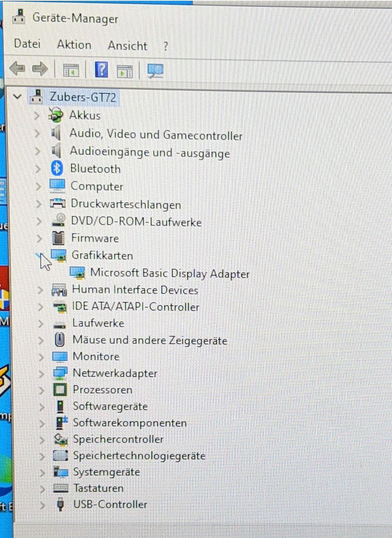
Task: Click the Grafikkarten display adapter icon
Action: click(59, 256)
